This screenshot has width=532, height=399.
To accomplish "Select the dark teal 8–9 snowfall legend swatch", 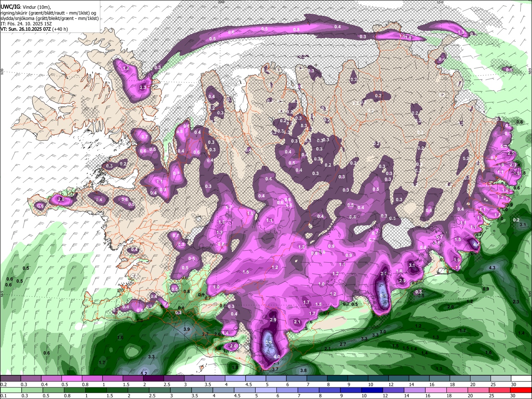I will click(x=337, y=379).
